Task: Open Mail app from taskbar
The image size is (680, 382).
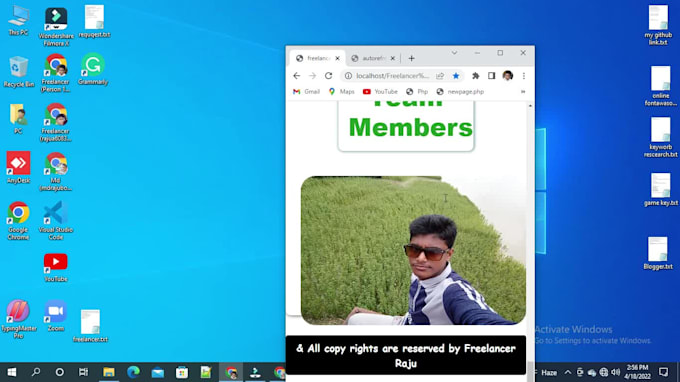Action: [x=158, y=372]
